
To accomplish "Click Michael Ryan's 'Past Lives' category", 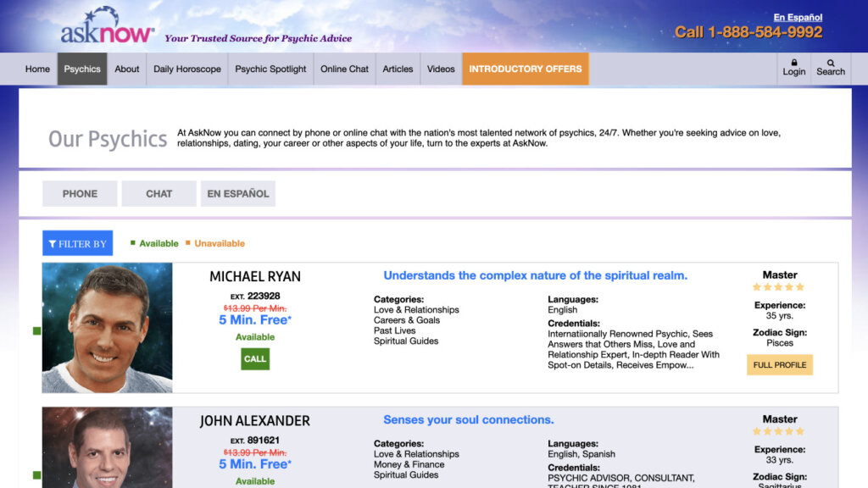I will pyautogui.click(x=395, y=331).
